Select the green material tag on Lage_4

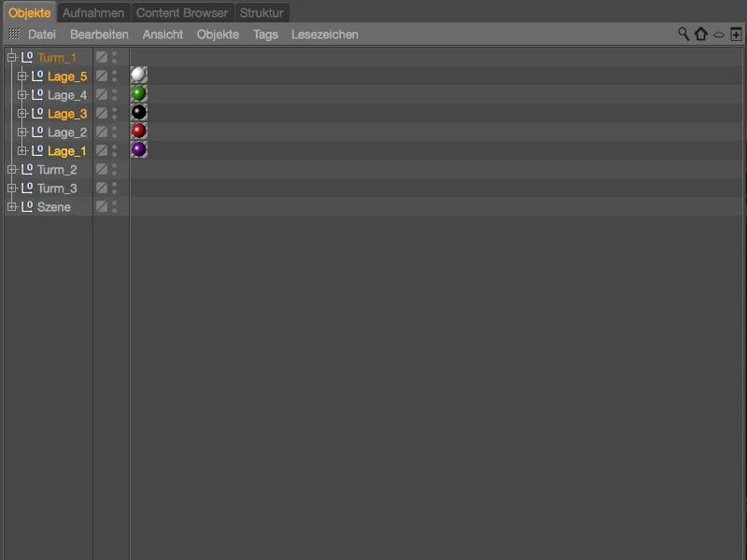point(138,93)
